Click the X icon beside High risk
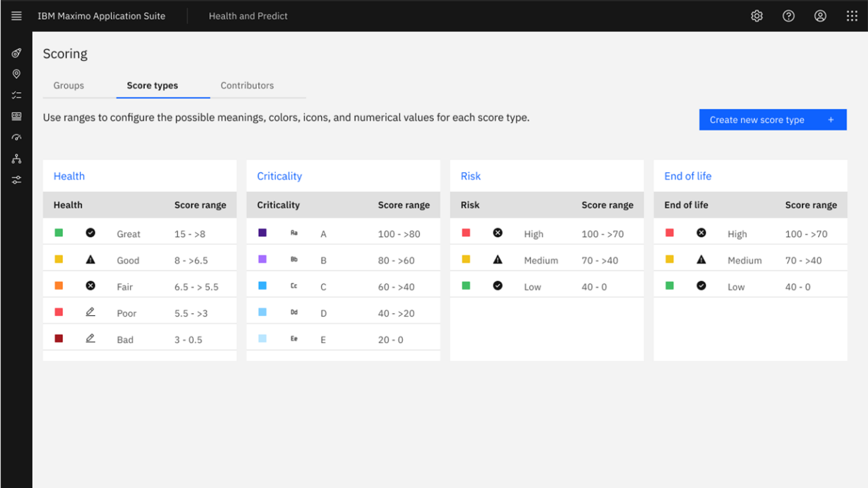 pyautogui.click(x=498, y=233)
